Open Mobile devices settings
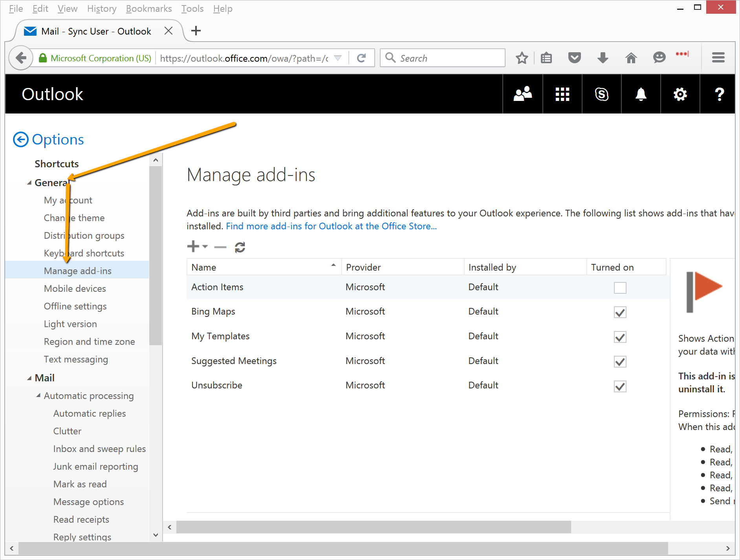 point(75,289)
